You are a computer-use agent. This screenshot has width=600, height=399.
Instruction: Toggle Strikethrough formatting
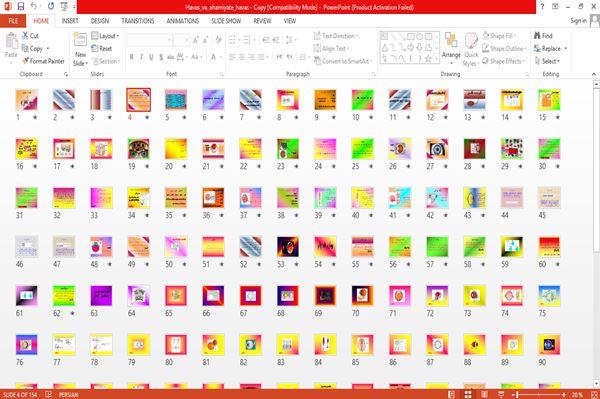(171, 57)
